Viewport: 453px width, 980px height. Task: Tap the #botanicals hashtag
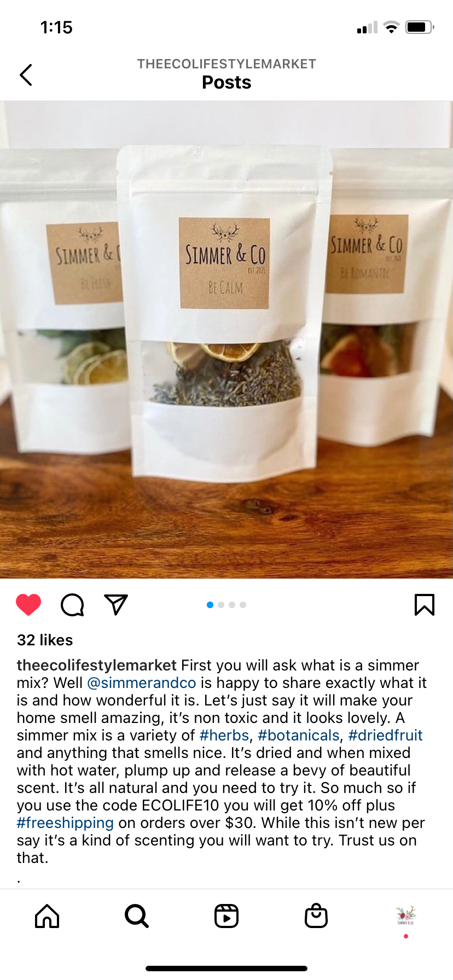pyautogui.click(x=299, y=736)
